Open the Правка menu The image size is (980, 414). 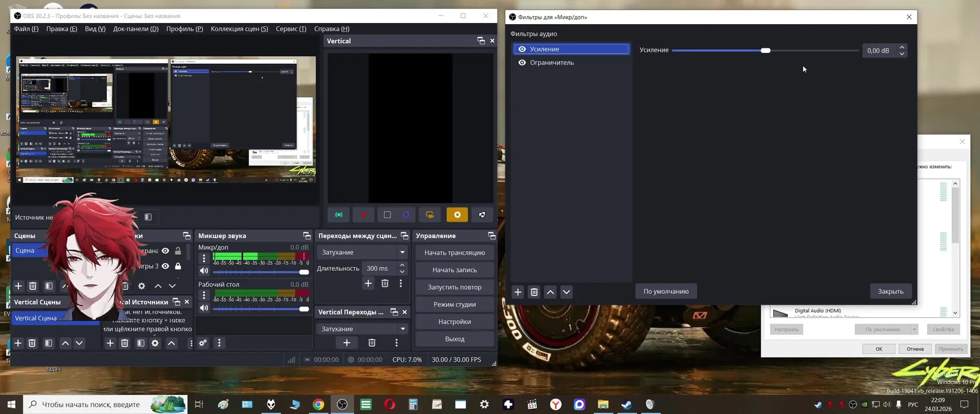61,29
